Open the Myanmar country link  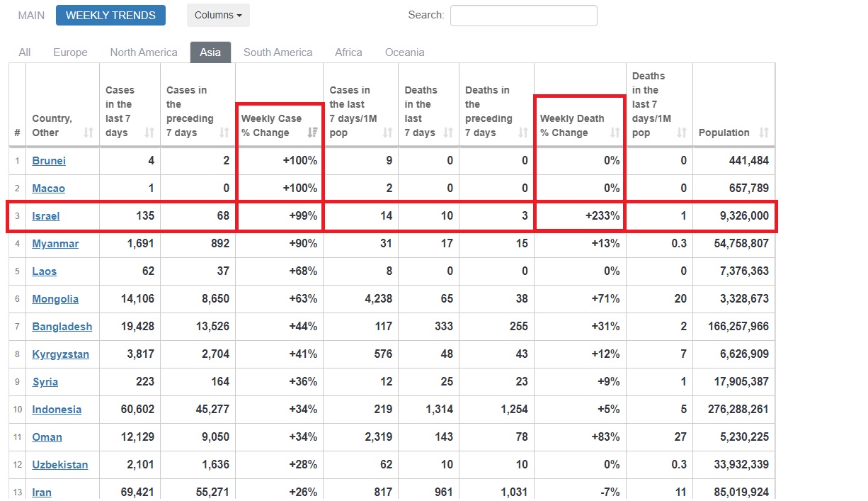click(55, 244)
